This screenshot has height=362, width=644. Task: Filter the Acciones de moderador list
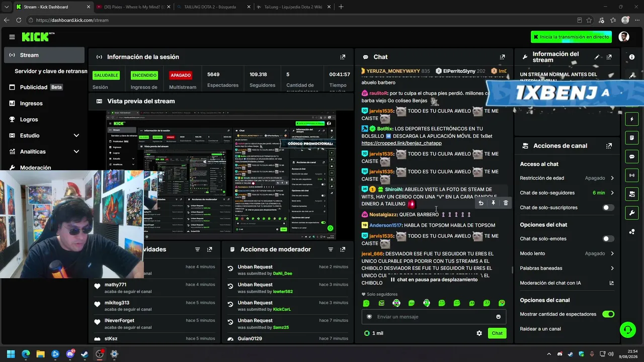click(x=331, y=249)
